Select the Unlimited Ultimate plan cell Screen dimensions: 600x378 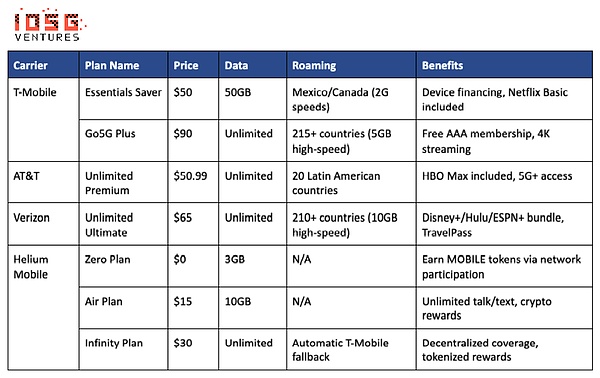[x=123, y=224]
